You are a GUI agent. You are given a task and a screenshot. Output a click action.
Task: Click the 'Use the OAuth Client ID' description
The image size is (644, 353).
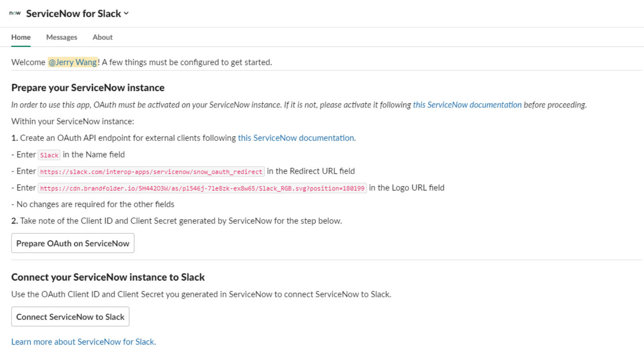click(x=201, y=294)
